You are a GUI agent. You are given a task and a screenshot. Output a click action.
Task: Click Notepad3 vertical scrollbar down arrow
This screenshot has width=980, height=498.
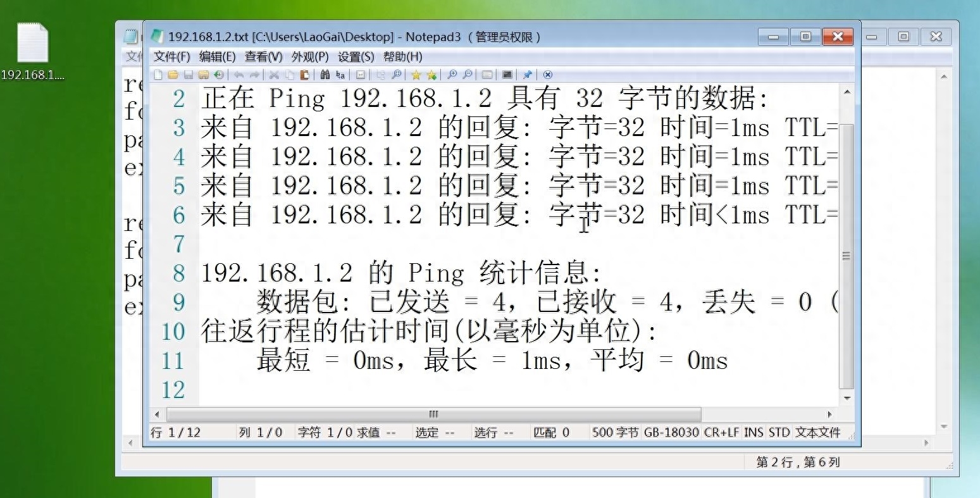point(847,399)
